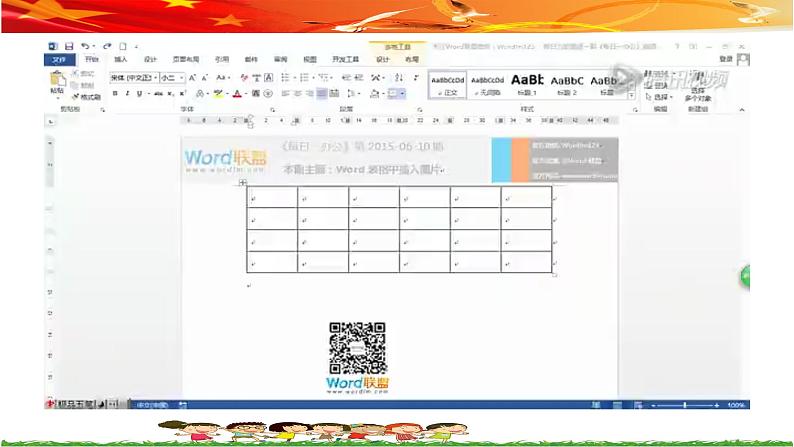794x447 pixels.
Task: Click the Distributed alignment icon
Action: (x=334, y=94)
